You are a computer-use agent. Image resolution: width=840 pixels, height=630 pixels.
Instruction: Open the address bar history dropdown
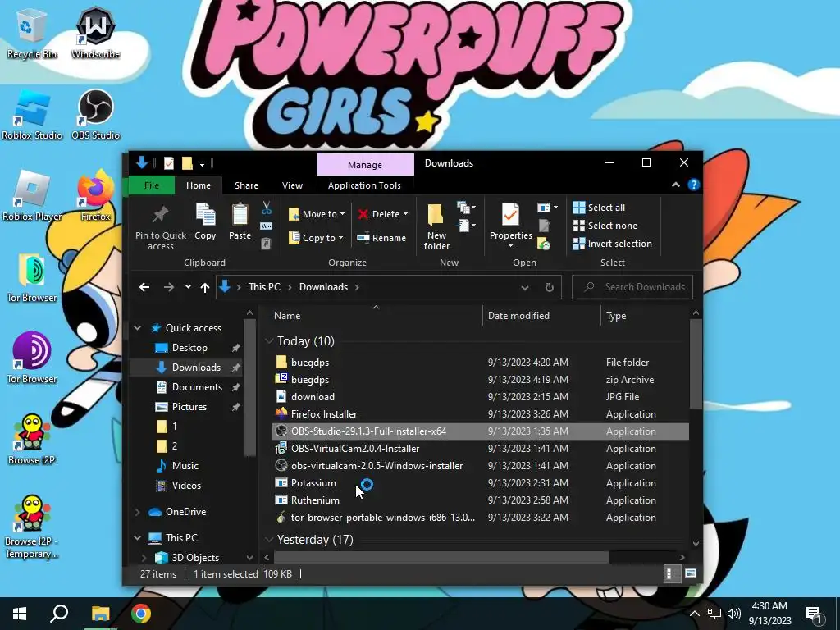tap(525, 288)
